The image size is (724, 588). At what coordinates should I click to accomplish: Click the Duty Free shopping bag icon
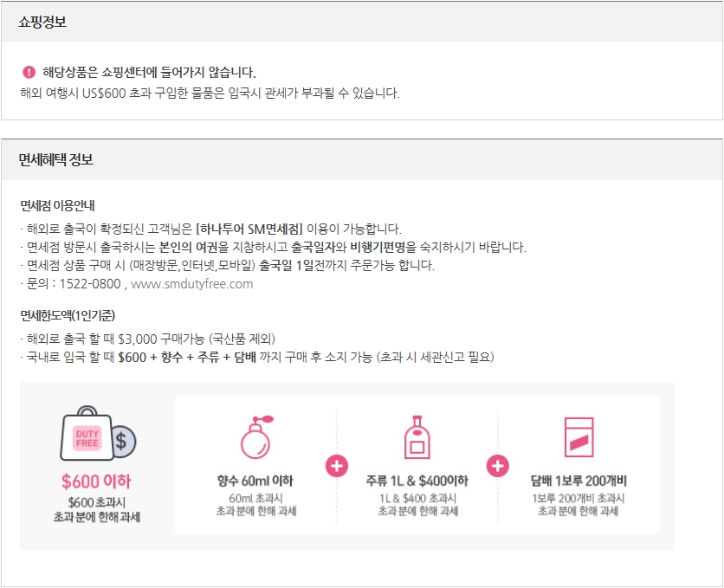(87, 436)
